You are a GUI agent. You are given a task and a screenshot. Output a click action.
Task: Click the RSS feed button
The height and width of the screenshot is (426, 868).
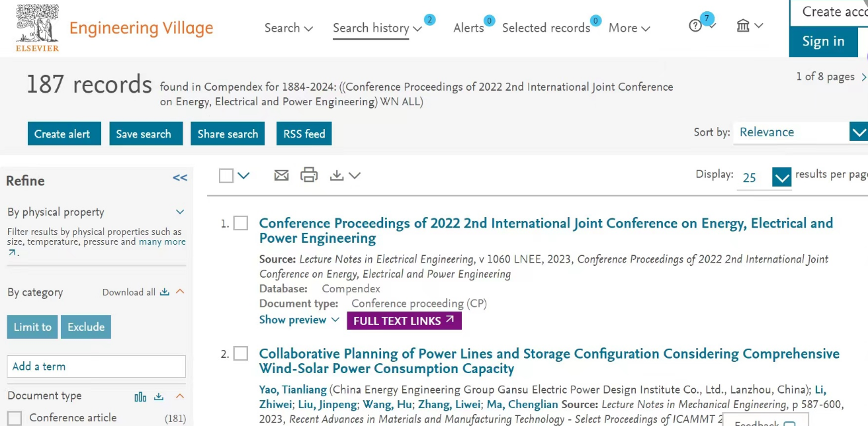click(x=304, y=134)
